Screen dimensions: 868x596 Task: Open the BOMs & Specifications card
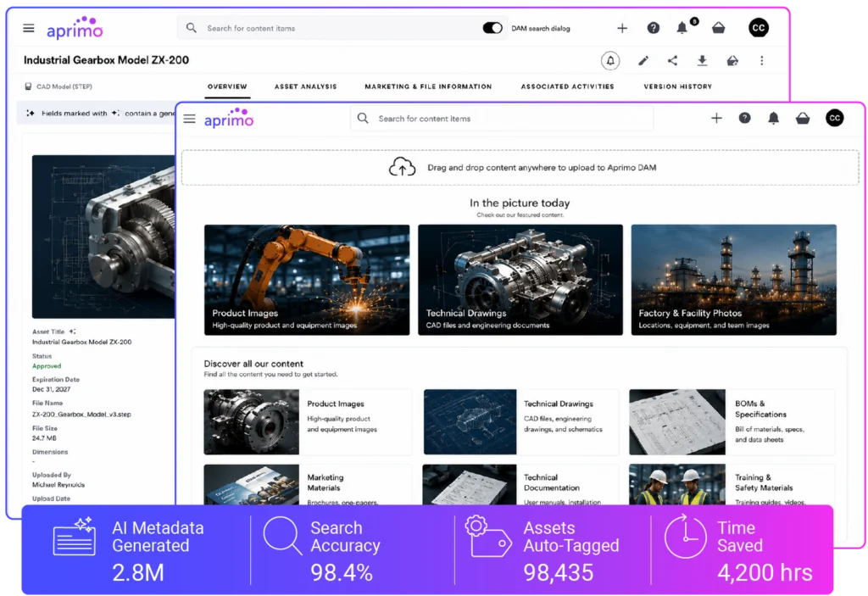[732, 422]
